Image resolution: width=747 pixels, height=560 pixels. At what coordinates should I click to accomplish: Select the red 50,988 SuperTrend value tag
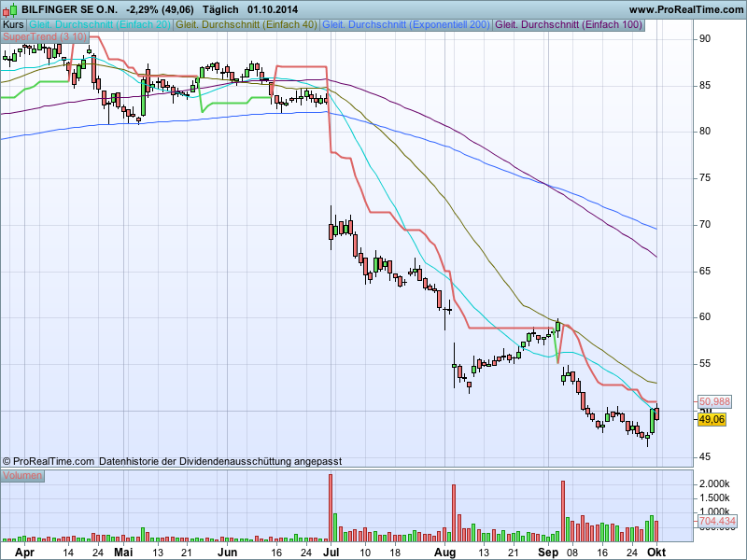coord(714,401)
